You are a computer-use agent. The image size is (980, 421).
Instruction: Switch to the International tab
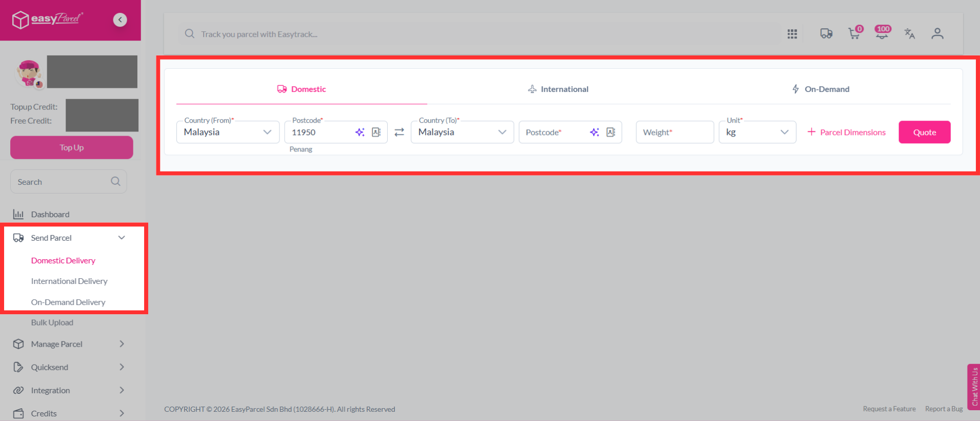point(558,89)
